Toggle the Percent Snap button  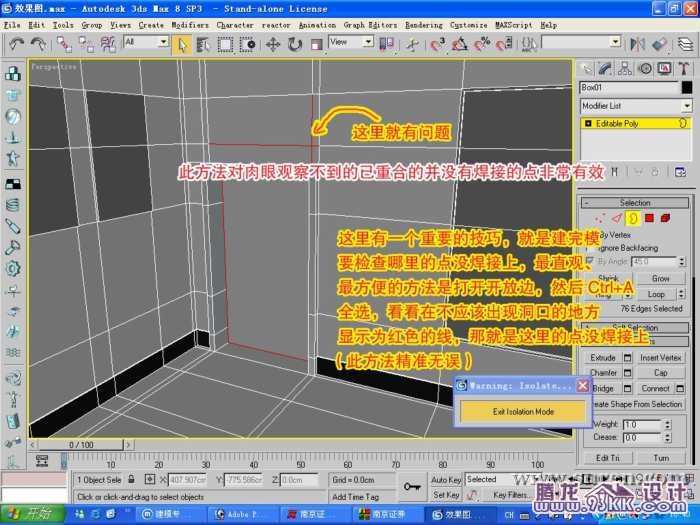click(x=482, y=44)
